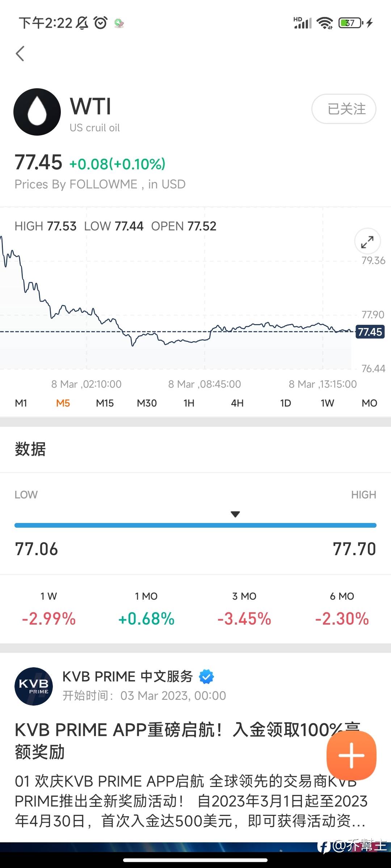Viewport: 391px width, 868px height.
Task: Tap the low-high range triangle marker
Action: click(235, 514)
